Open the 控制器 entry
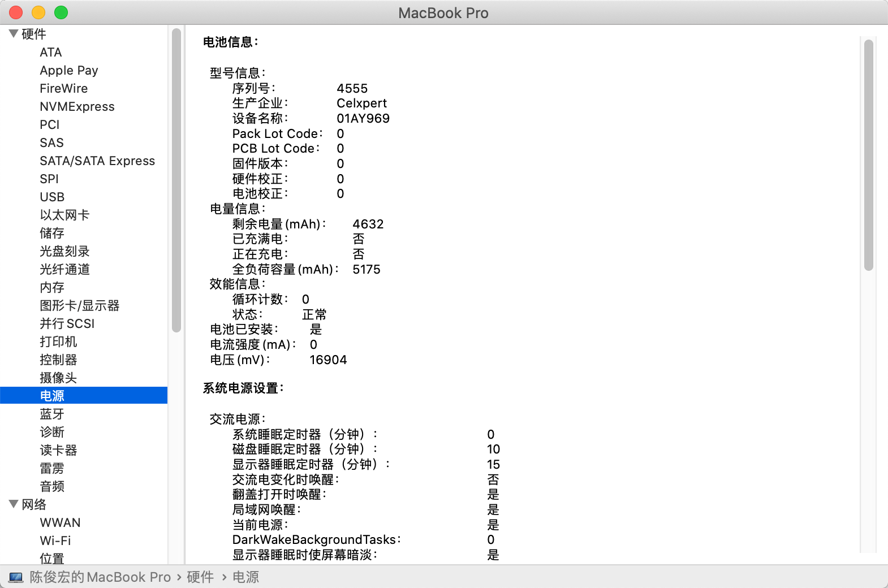The width and height of the screenshot is (888, 588). coord(58,360)
